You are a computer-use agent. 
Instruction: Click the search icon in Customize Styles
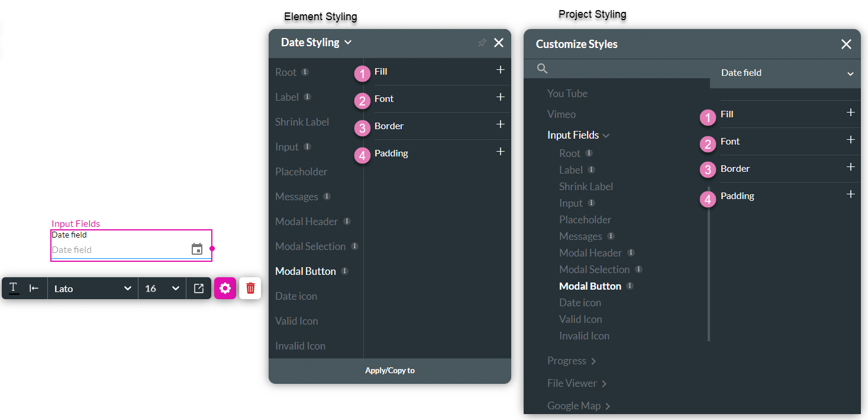(x=541, y=68)
